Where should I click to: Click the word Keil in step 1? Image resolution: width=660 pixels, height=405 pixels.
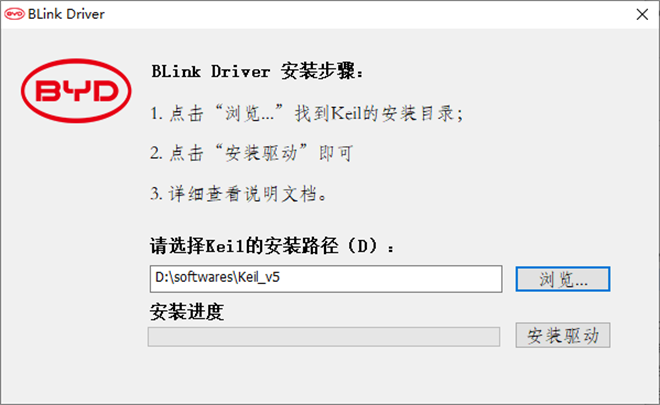pyautogui.click(x=346, y=114)
